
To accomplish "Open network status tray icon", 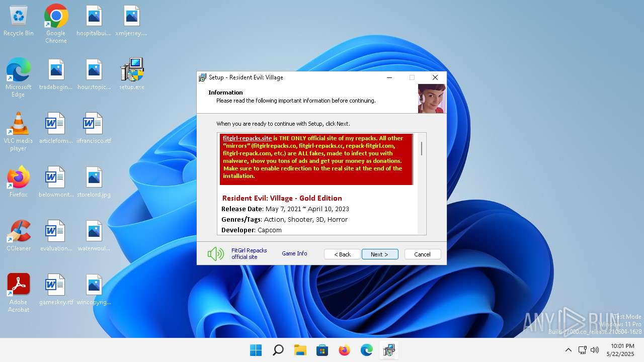I will (x=582, y=350).
